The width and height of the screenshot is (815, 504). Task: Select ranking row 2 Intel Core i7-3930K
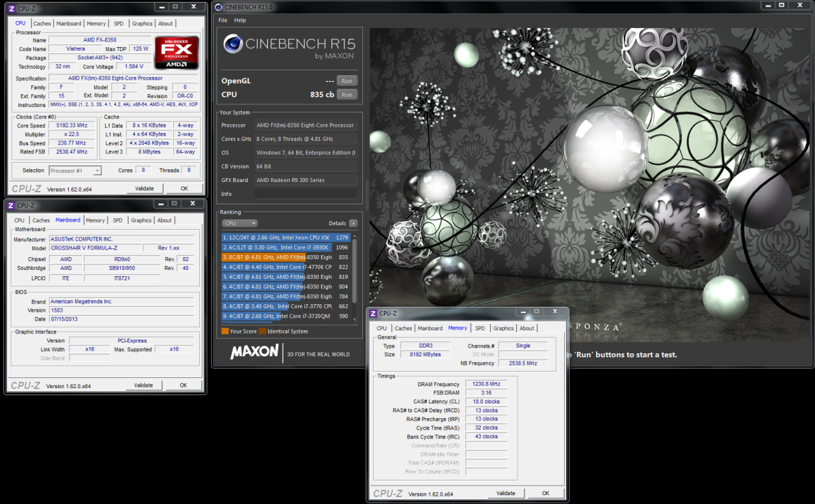pos(286,247)
